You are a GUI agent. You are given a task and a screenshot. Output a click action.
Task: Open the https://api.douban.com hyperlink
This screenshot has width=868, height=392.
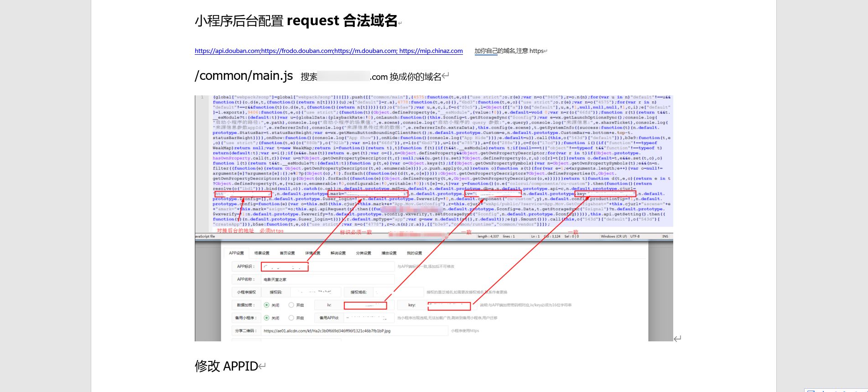(x=227, y=51)
